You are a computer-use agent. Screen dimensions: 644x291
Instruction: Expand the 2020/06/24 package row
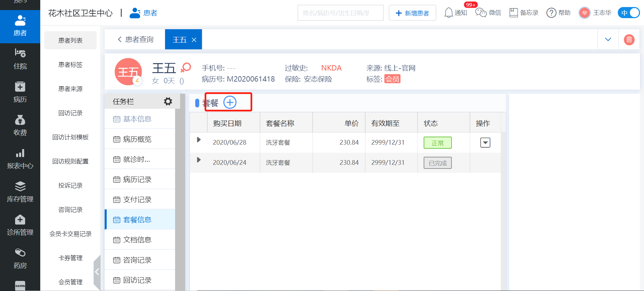pyautogui.click(x=199, y=160)
